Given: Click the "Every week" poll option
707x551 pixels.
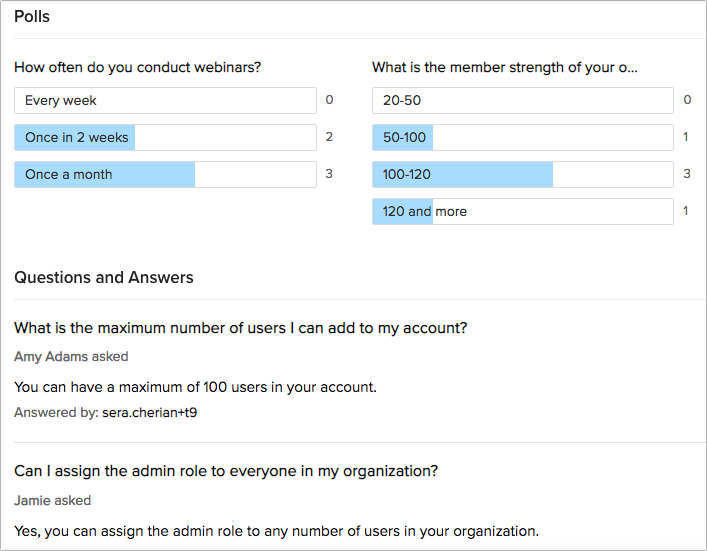Looking at the screenshot, I should tap(165, 100).
